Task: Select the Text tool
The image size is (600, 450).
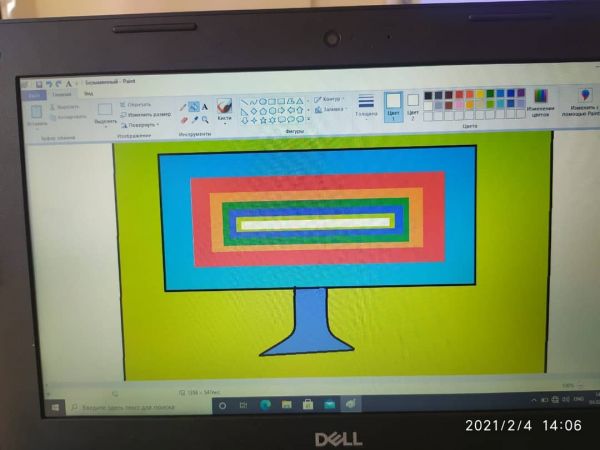Action: [x=205, y=107]
